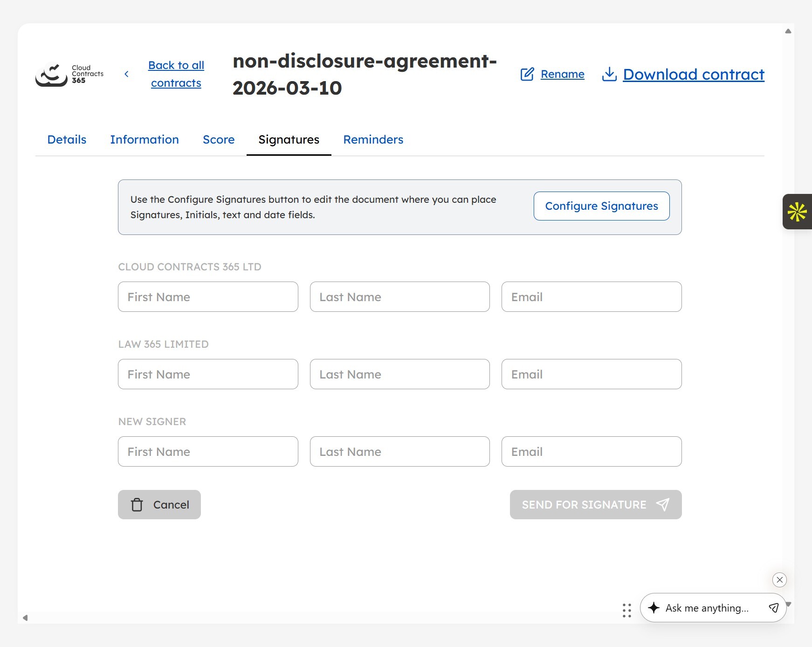The height and width of the screenshot is (647, 812).
Task: Click the six-dot drag handle icon
Action: [627, 610]
